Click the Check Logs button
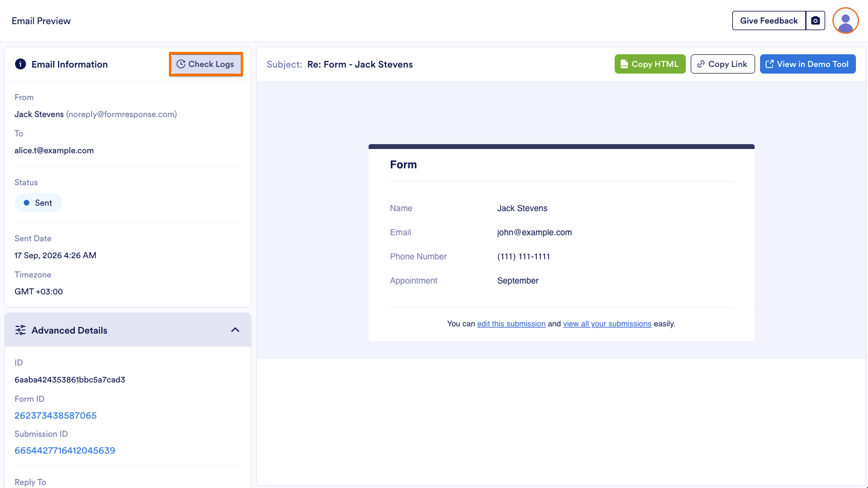This screenshot has width=868, height=488. pyautogui.click(x=206, y=64)
